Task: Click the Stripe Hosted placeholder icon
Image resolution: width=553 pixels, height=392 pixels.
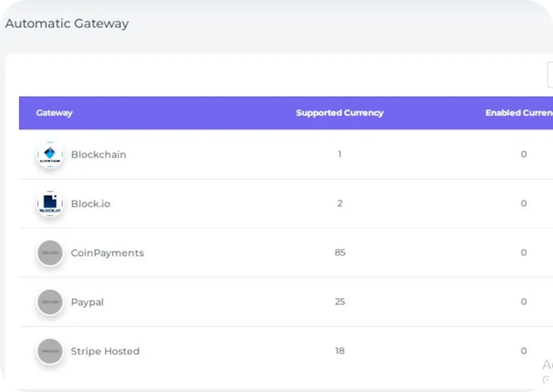Action: tap(49, 351)
